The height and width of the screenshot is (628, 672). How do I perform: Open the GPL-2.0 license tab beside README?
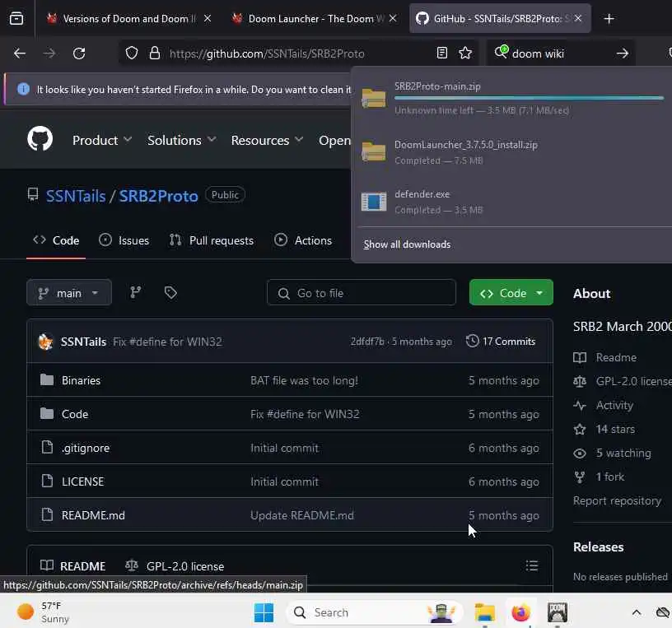pyautogui.click(x=175, y=566)
